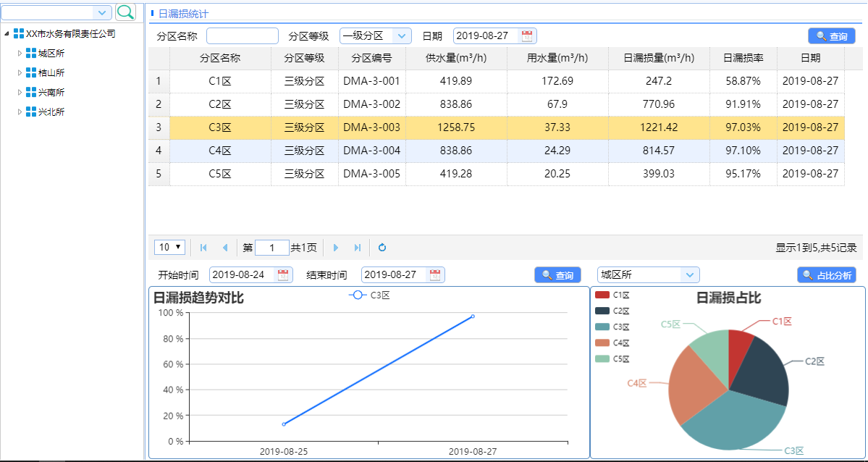This screenshot has width=868, height=462.
Task: Collapse the XX市水务有限责任公司 root node
Action: [x=7, y=34]
